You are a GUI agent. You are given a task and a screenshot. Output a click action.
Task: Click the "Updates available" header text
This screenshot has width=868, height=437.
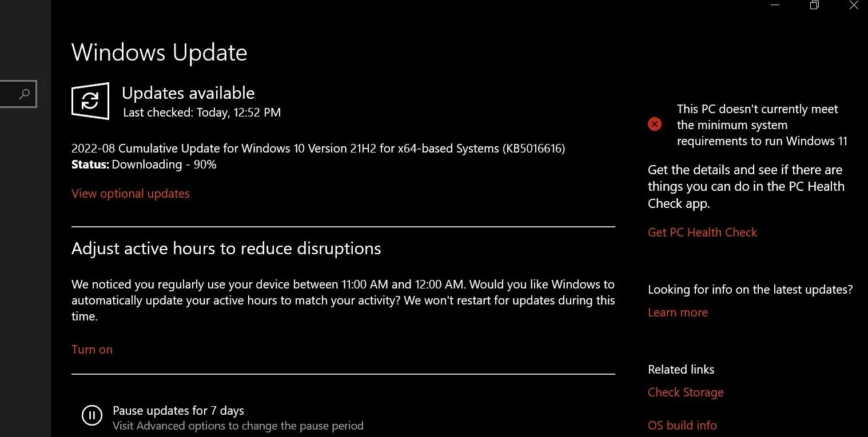coord(188,93)
